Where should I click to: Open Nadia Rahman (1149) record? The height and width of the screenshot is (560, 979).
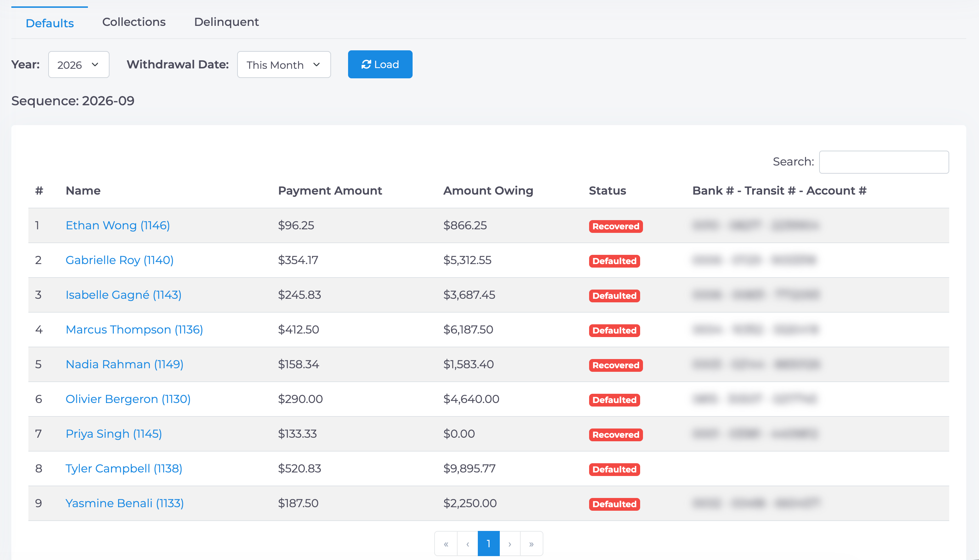pos(124,364)
